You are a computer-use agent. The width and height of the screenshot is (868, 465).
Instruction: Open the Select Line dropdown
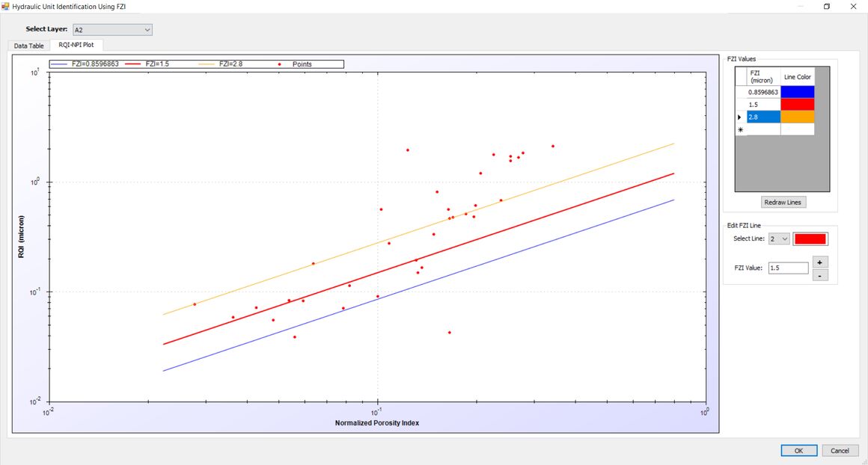[x=779, y=238]
